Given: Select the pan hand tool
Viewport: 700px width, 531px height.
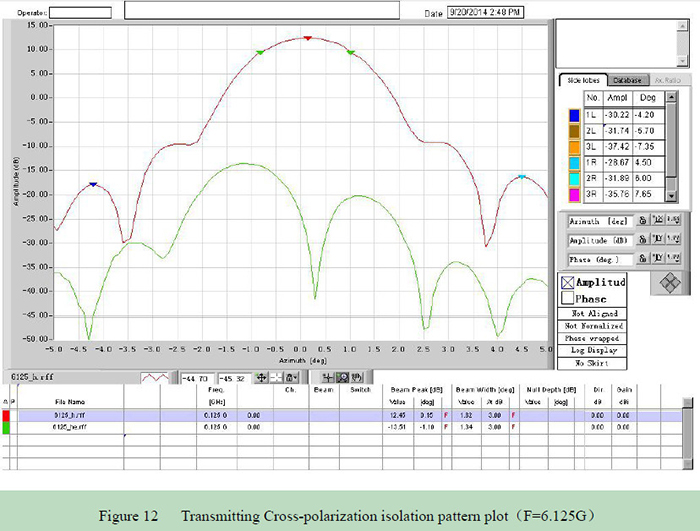Looking at the screenshot, I should 357,378.
